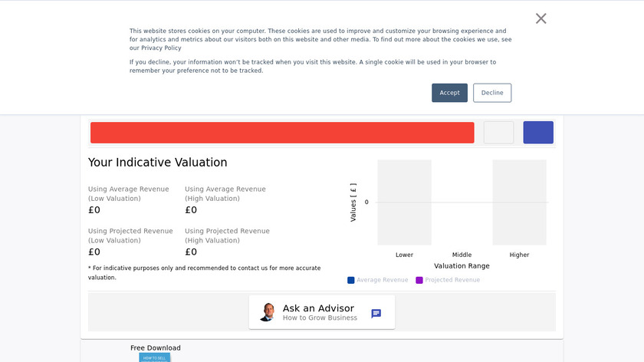Select the Lower valuation range column

coord(404,202)
